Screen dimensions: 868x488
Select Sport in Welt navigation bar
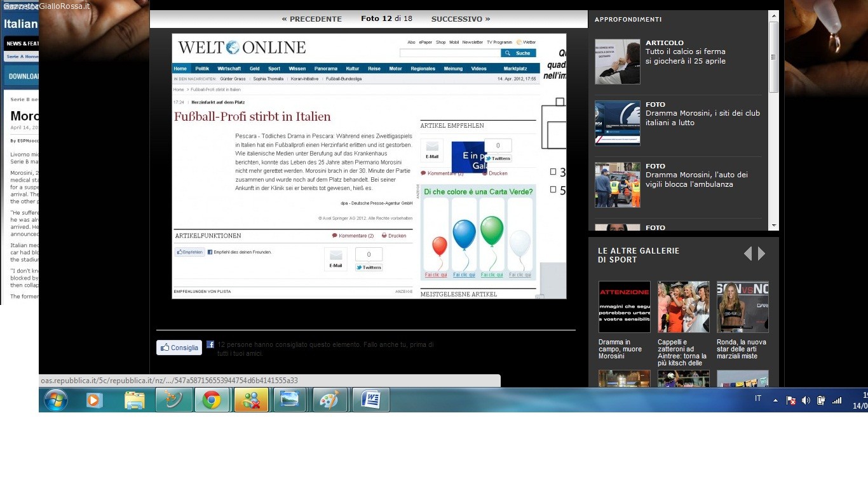pos(274,69)
